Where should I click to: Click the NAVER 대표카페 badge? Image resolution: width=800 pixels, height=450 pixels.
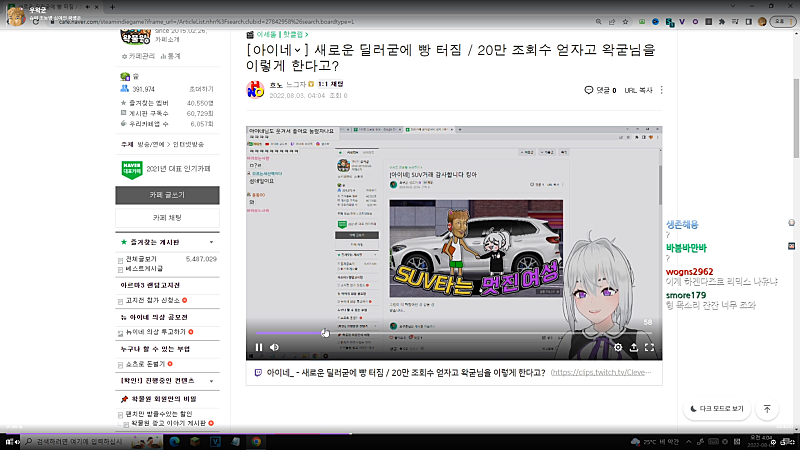click(x=132, y=169)
